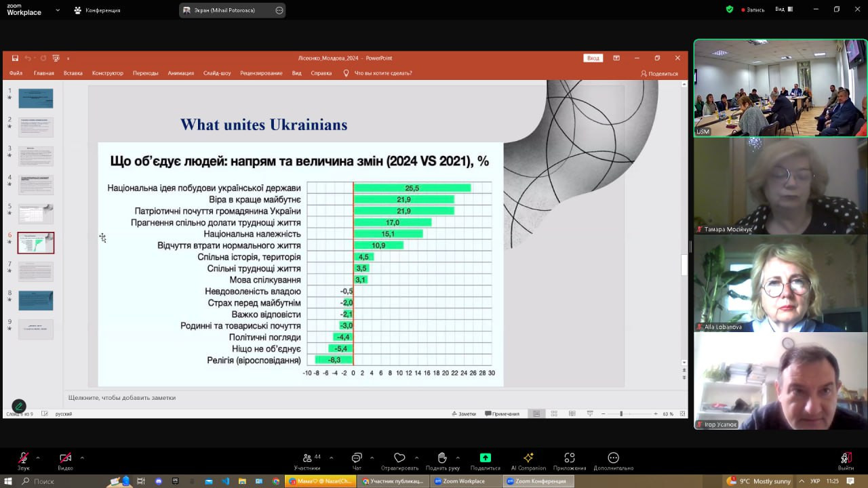Select Alla Lobanova's video tile
The image size is (868, 488).
[x=780, y=283]
